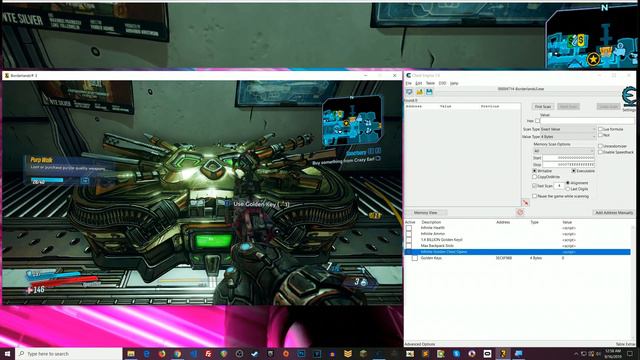
Task: Click the Start address input field
Action: point(568,158)
